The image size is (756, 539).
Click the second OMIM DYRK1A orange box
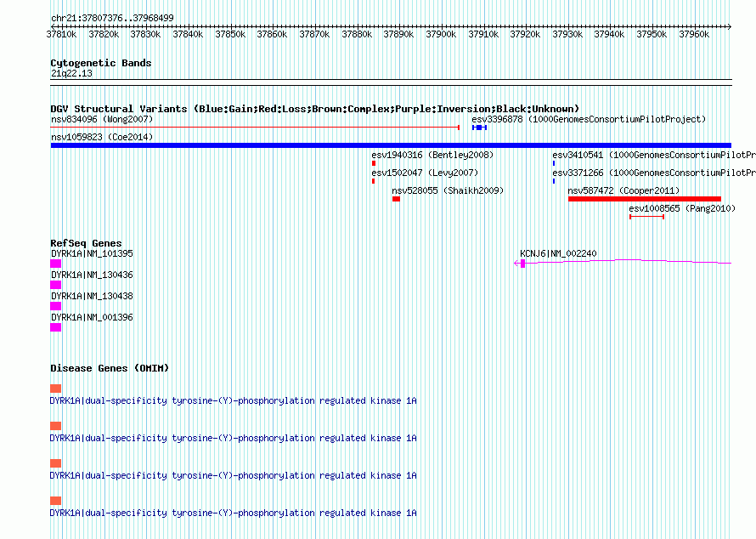[x=56, y=426]
